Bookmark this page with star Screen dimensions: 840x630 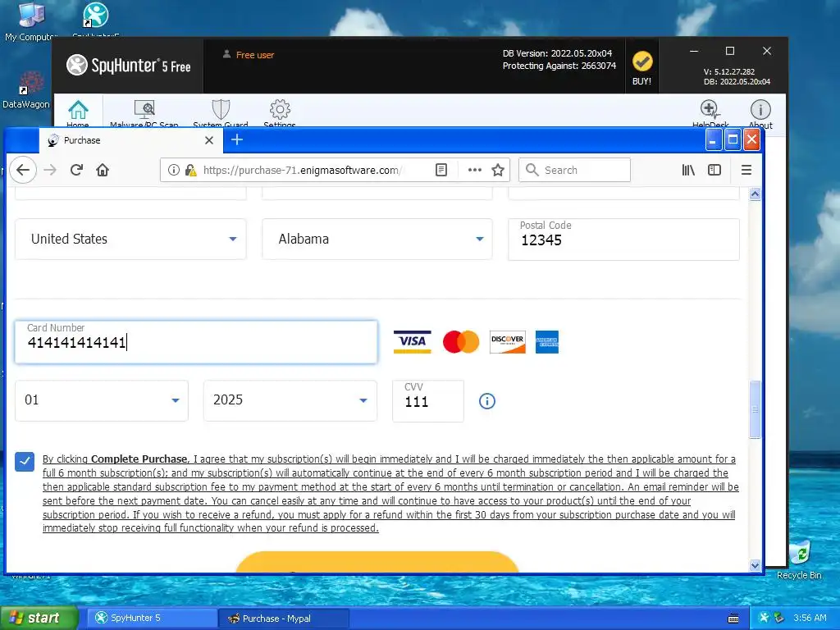498,170
